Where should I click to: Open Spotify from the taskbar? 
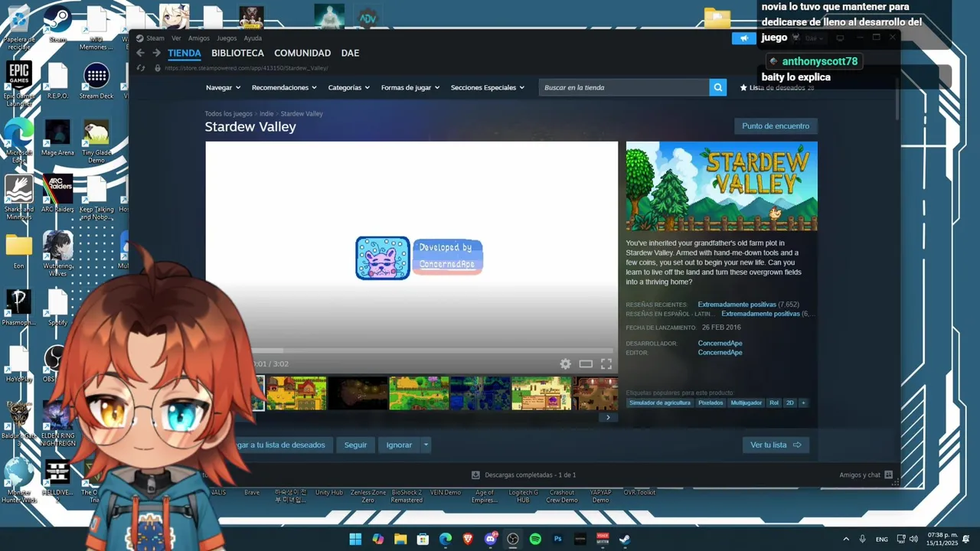[x=535, y=539]
